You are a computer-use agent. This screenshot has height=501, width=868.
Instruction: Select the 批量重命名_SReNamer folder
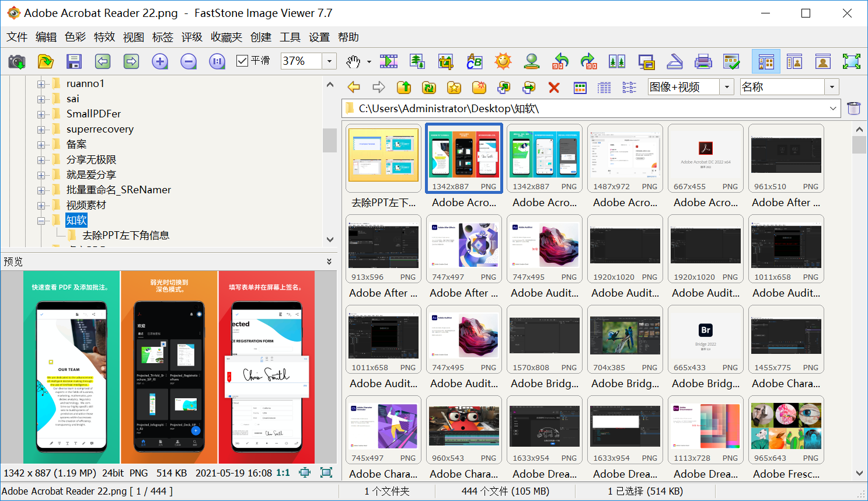point(118,190)
